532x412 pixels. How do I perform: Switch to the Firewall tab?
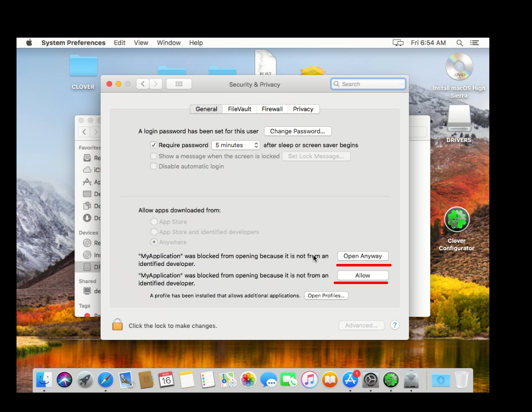[x=272, y=109]
